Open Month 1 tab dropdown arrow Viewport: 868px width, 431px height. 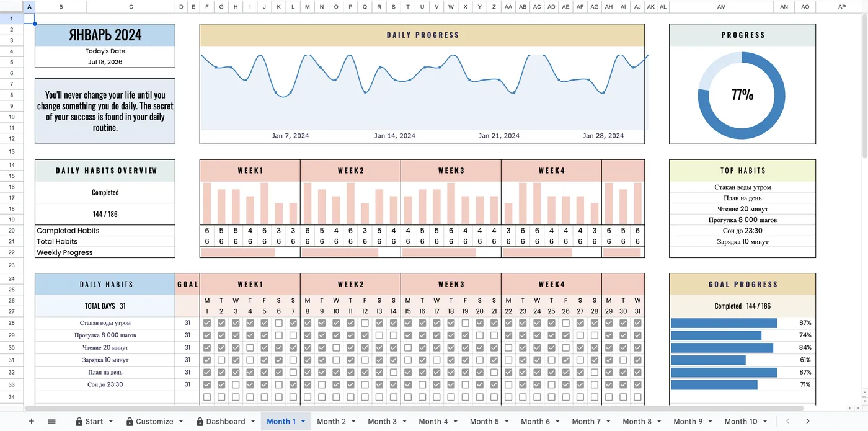[x=303, y=422]
